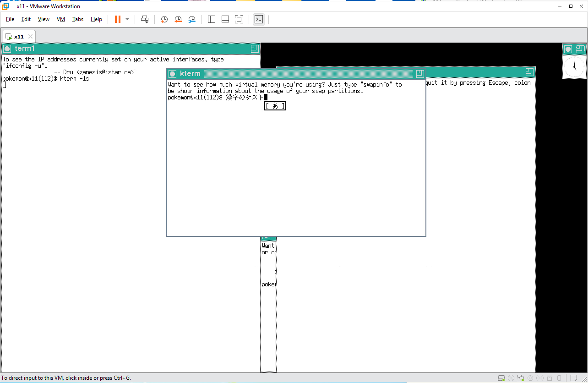Open the Help menu
This screenshot has width=588, height=383.
96,19
